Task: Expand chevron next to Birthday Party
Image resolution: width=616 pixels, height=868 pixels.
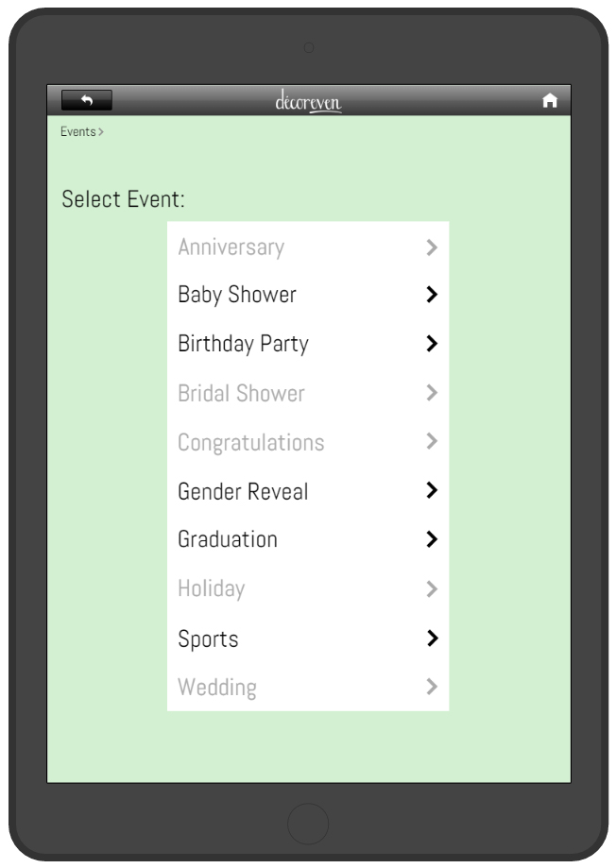Action: coord(432,344)
